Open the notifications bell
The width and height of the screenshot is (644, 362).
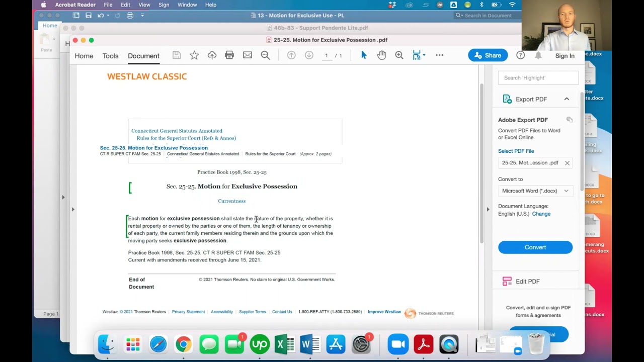[538, 55]
